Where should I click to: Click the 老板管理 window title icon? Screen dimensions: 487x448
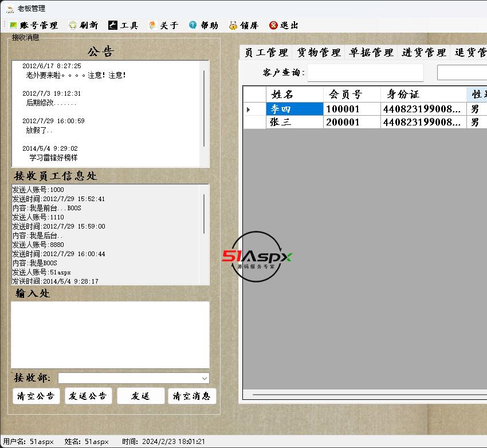tap(10, 9)
